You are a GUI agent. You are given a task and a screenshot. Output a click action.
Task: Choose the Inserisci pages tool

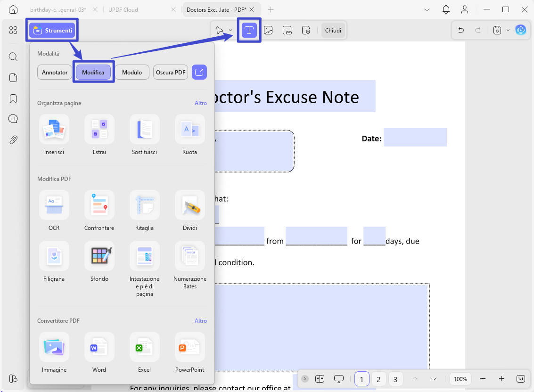(54, 135)
